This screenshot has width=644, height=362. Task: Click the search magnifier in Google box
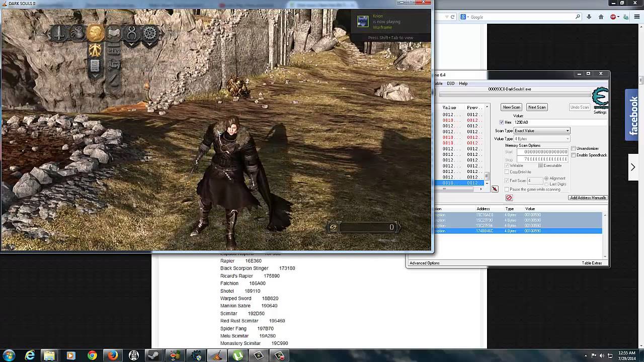(x=578, y=17)
